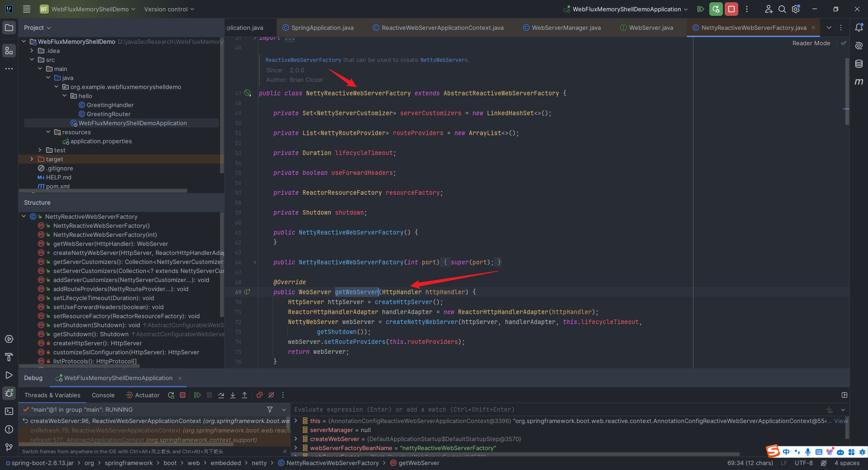This screenshot has width=868, height=470.
Task: Open the debugger layout settings icon
Action: [x=844, y=395]
